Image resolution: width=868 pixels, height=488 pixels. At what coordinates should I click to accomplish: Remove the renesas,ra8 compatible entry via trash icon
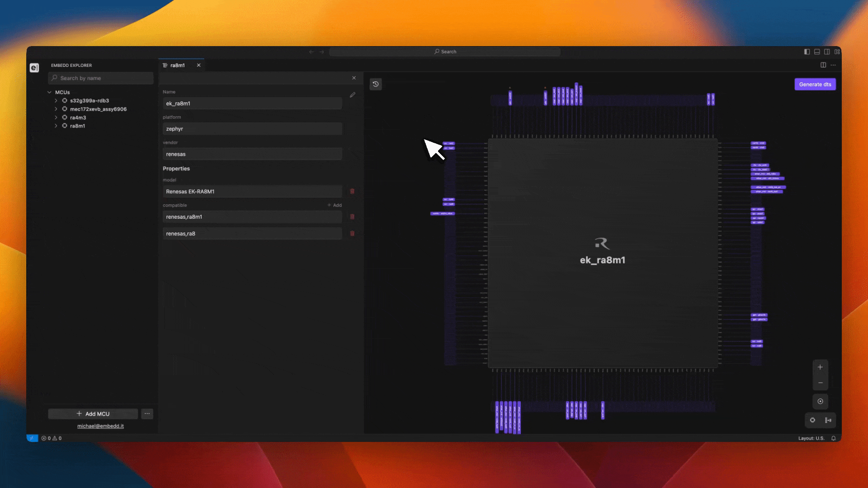[x=352, y=234]
